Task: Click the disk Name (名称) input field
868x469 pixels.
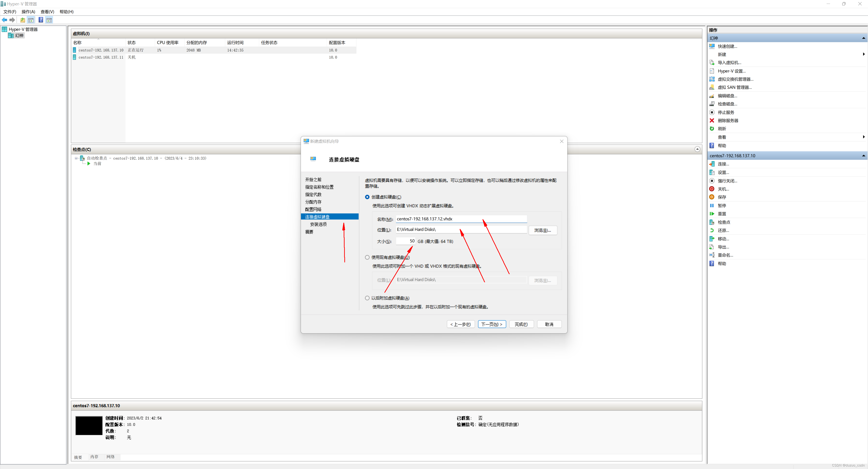Action: pyautogui.click(x=461, y=219)
